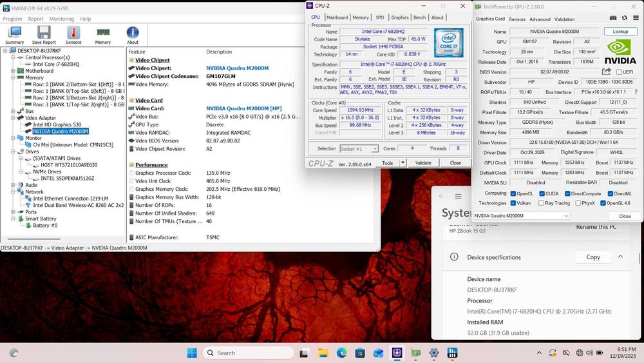
Task: Expand the Bus tree node
Action: click(13, 111)
